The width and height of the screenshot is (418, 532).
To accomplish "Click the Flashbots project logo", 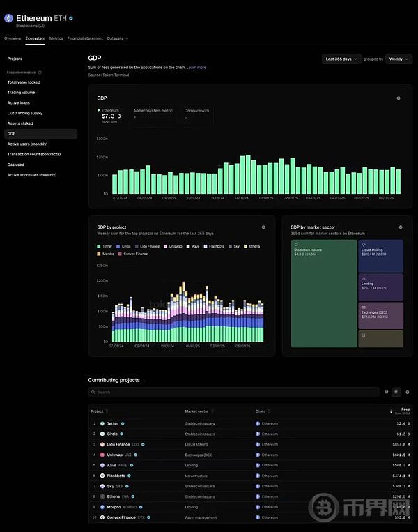I will click(102, 476).
